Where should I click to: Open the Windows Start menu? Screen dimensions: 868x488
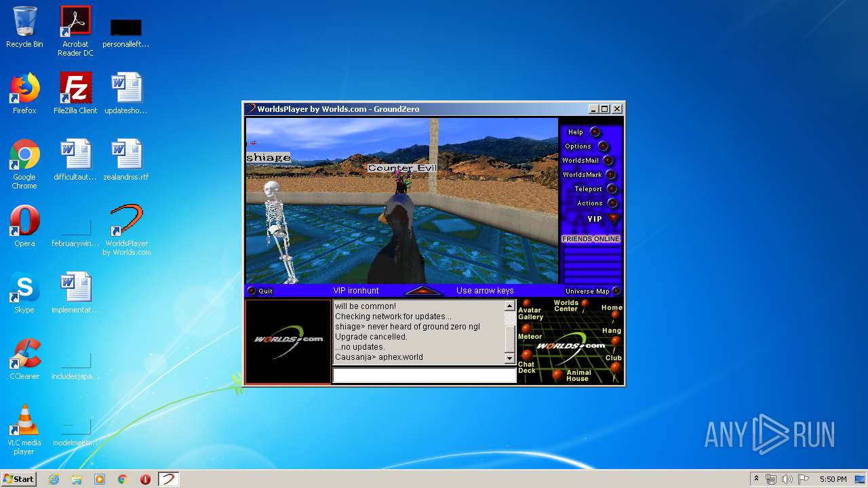pyautogui.click(x=18, y=479)
